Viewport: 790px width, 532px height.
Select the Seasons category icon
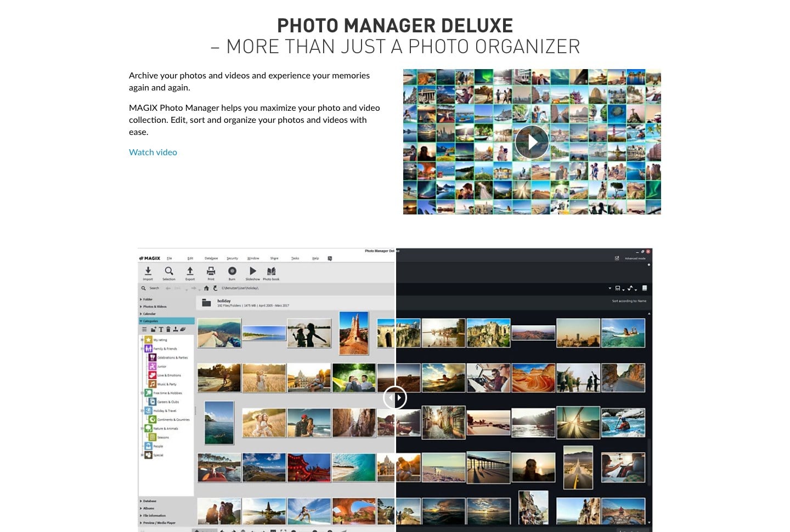coord(153,437)
